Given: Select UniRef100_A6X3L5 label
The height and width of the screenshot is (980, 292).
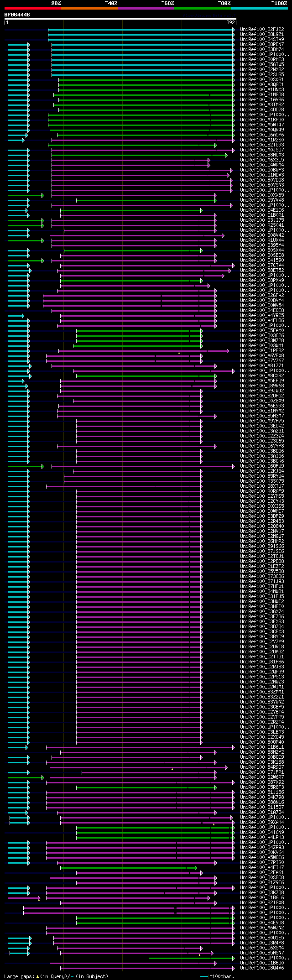Looking at the screenshot, I should (262, 160).
